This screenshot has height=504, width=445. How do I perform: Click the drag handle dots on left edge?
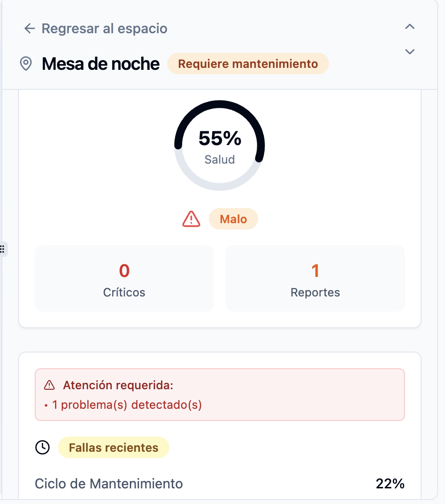coord(3,249)
